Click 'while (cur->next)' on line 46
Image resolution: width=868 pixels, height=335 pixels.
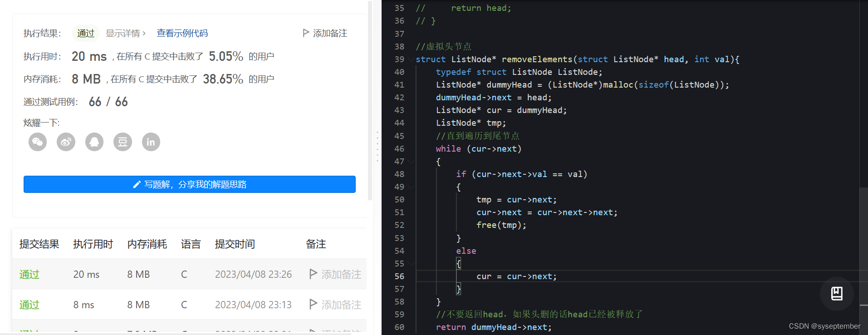[479, 149]
